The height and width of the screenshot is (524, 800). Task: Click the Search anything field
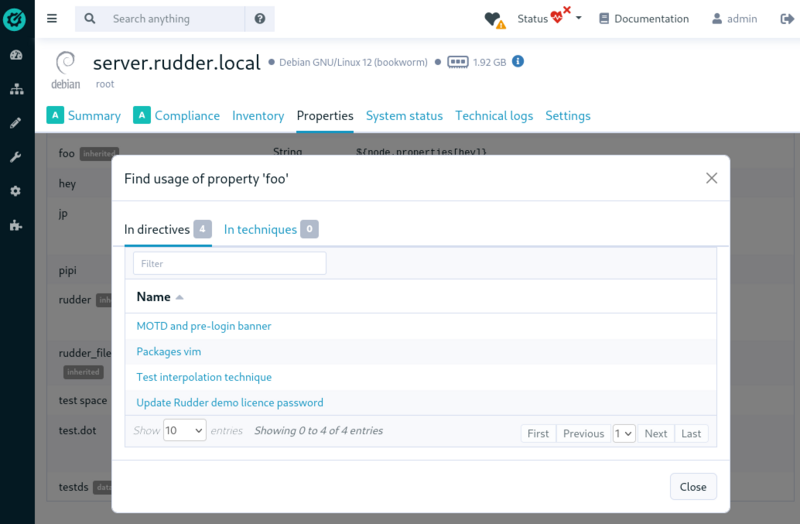coord(176,19)
